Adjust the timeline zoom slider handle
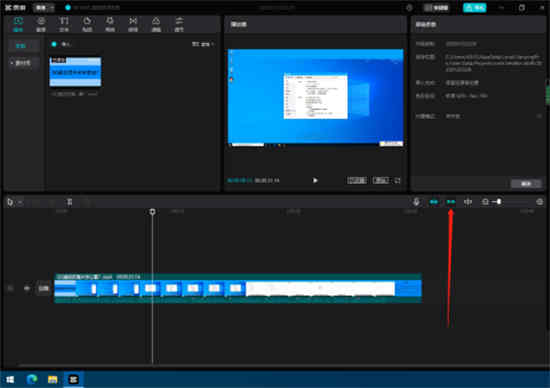 click(499, 202)
